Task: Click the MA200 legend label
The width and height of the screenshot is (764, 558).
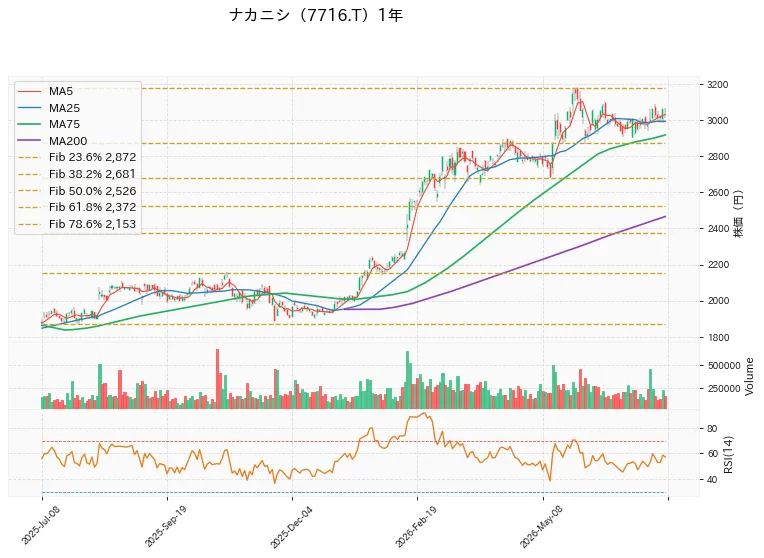Action: coord(68,141)
